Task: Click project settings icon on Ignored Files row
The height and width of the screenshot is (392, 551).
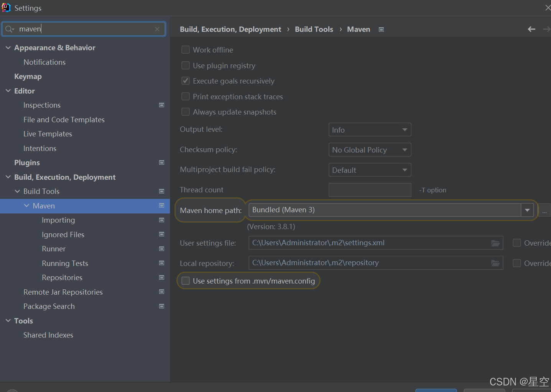Action: (162, 235)
